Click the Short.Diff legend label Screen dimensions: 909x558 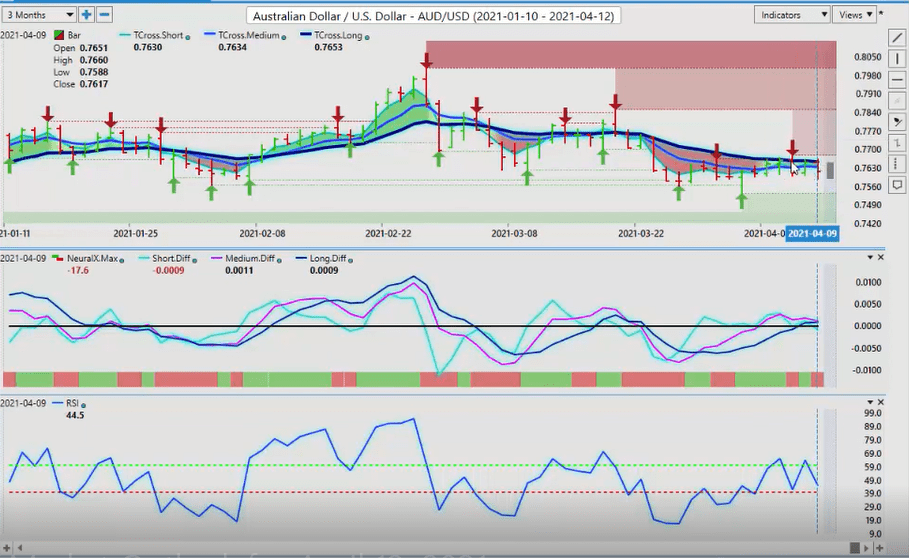(172, 258)
